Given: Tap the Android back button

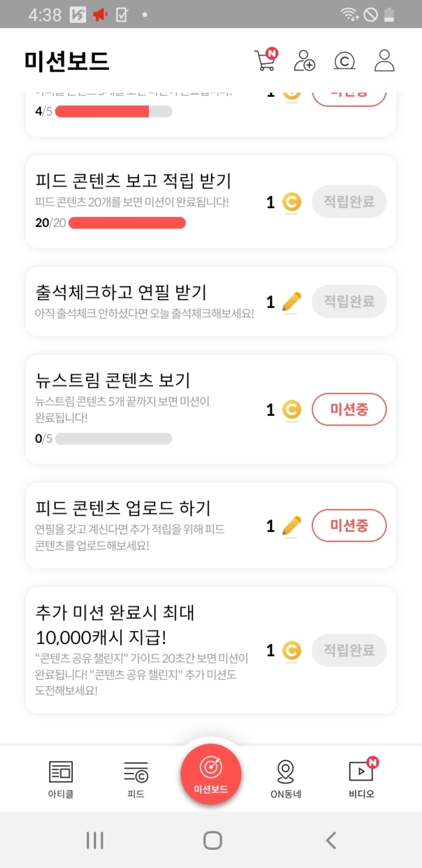Looking at the screenshot, I should click(331, 840).
